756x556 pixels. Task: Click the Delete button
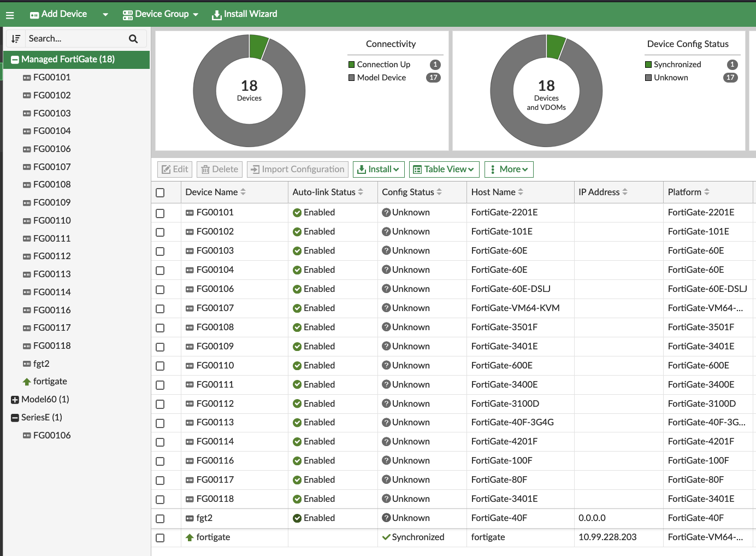click(220, 169)
